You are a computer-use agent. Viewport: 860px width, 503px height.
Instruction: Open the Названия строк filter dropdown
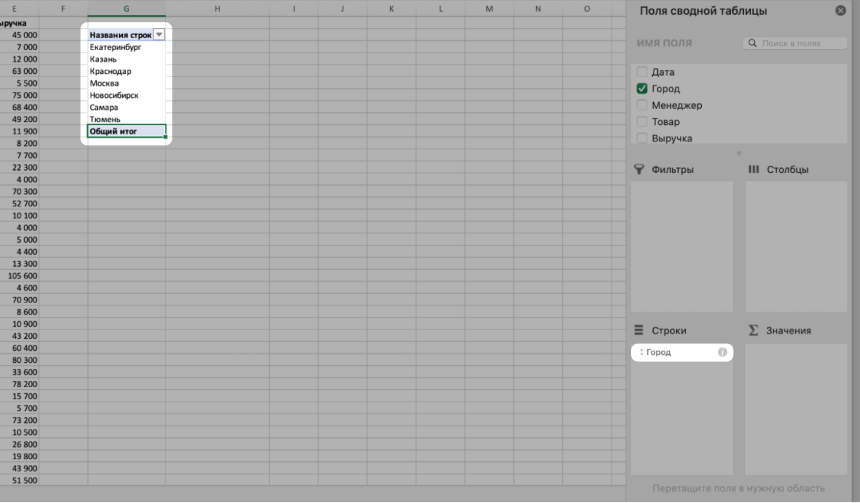click(x=159, y=35)
